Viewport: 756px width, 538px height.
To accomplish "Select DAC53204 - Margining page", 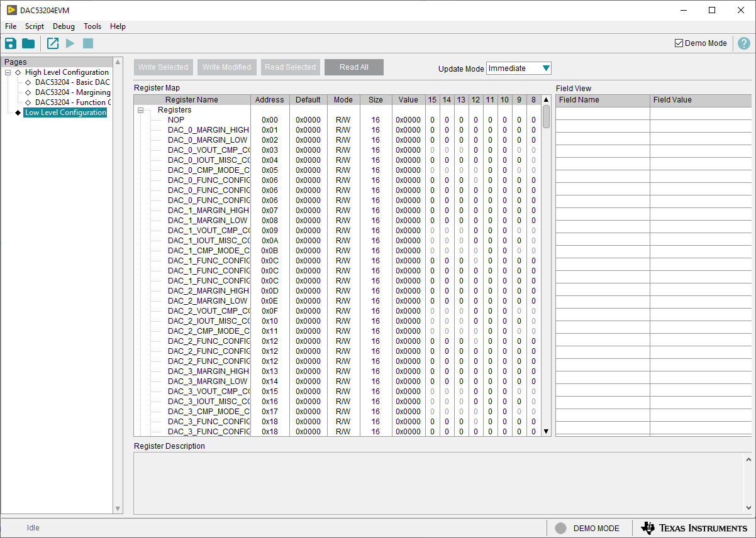I will point(72,92).
